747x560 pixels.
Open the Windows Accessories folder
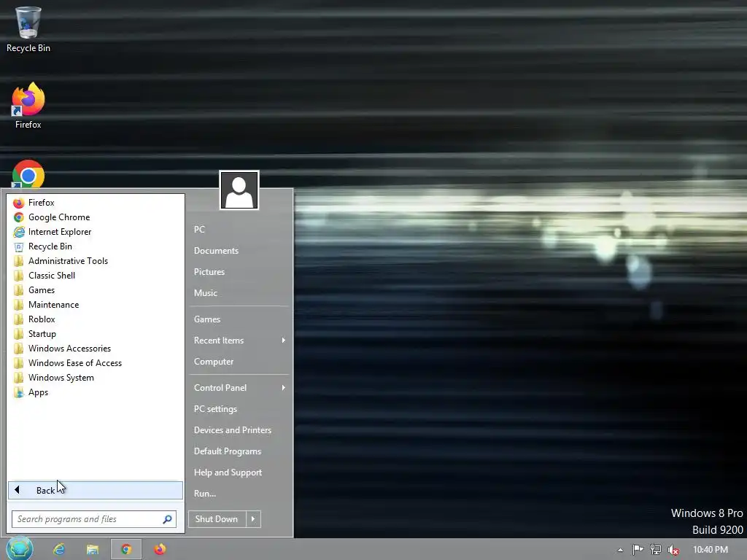coord(96,349)
